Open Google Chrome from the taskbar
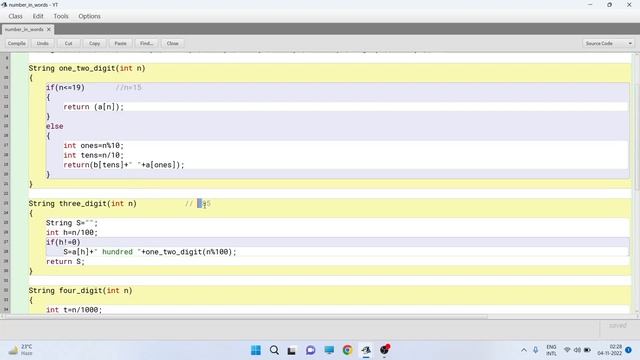Image resolution: width=640 pixels, height=360 pixels. [347, 350]
